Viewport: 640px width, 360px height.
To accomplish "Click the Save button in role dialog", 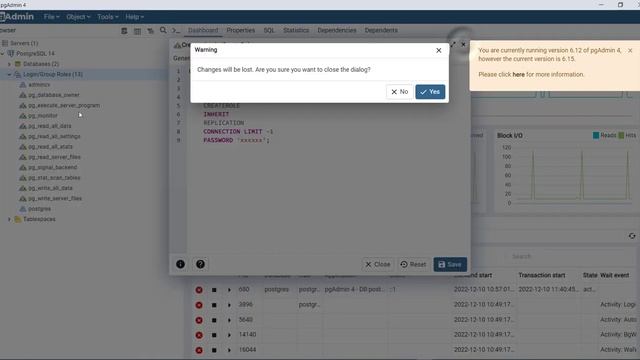I will click(450, 264).
